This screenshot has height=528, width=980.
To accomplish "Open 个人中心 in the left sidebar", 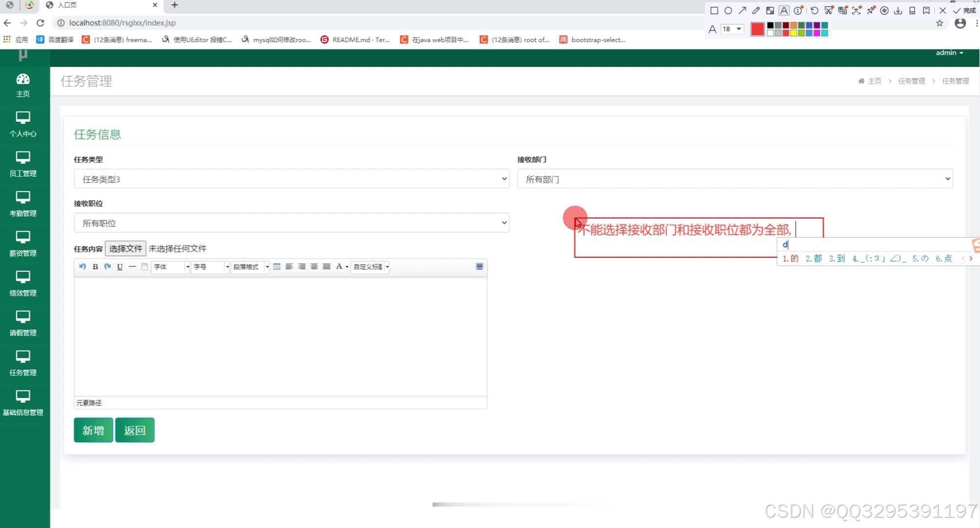I will (x=23, y=125).
